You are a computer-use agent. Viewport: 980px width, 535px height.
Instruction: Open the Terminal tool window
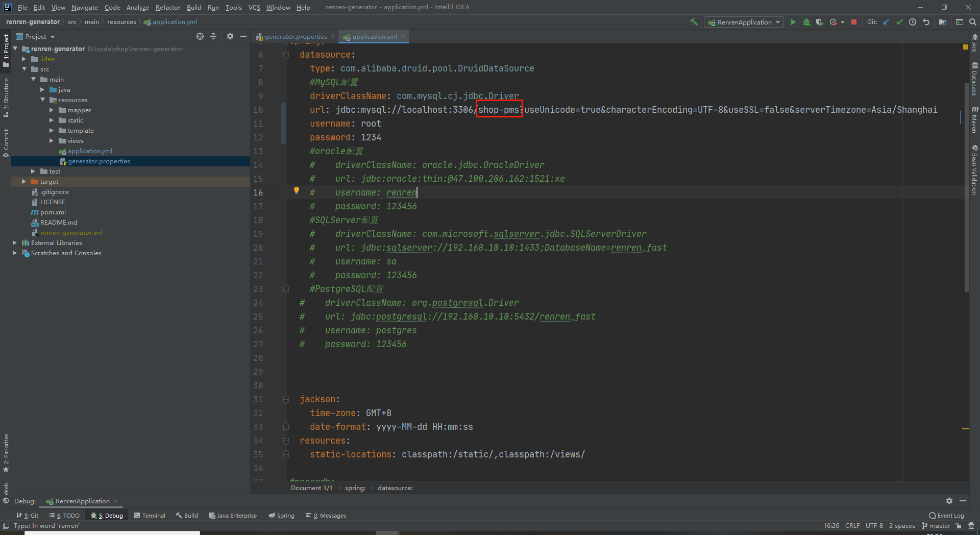point(150,516)
